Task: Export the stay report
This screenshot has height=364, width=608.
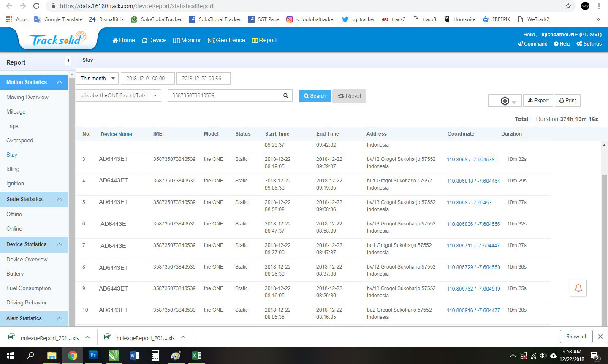Action: pyautogui.click(x=538, y=101)
